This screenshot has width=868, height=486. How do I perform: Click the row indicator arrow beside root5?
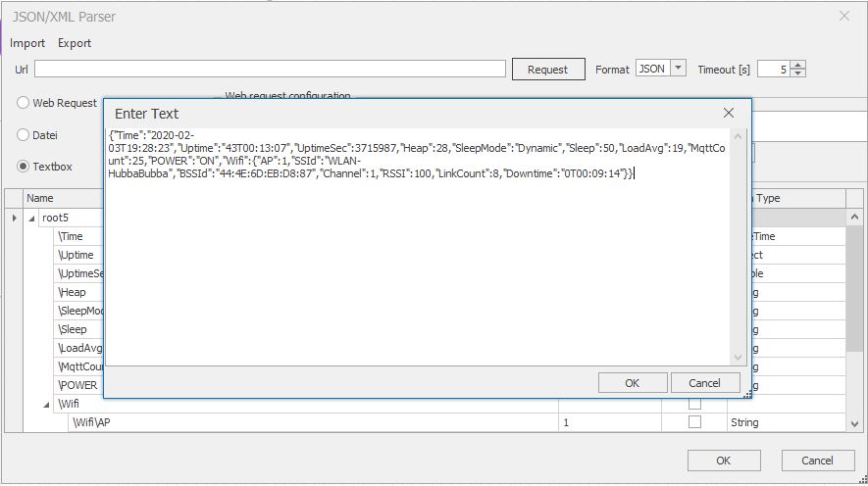click(x=14, y=219)
